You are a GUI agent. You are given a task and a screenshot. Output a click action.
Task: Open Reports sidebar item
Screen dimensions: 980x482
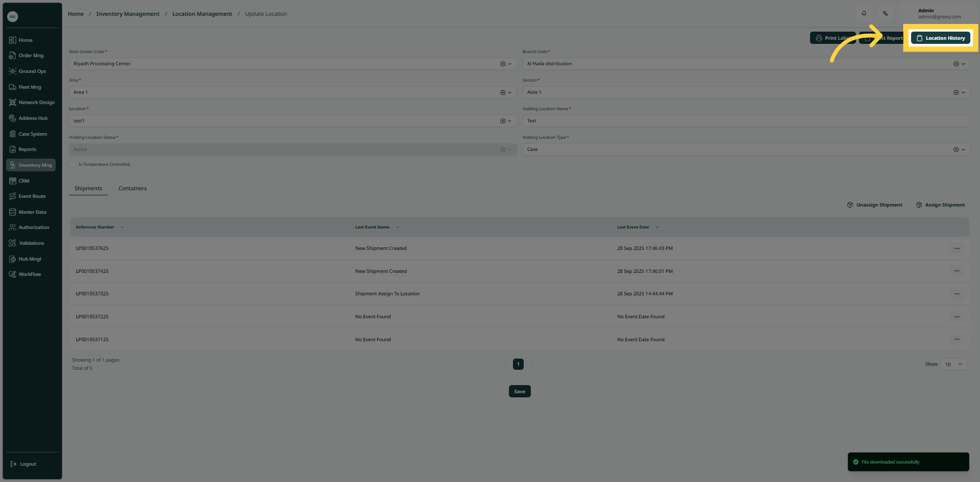pyautogui.click(x=23, y=149)
